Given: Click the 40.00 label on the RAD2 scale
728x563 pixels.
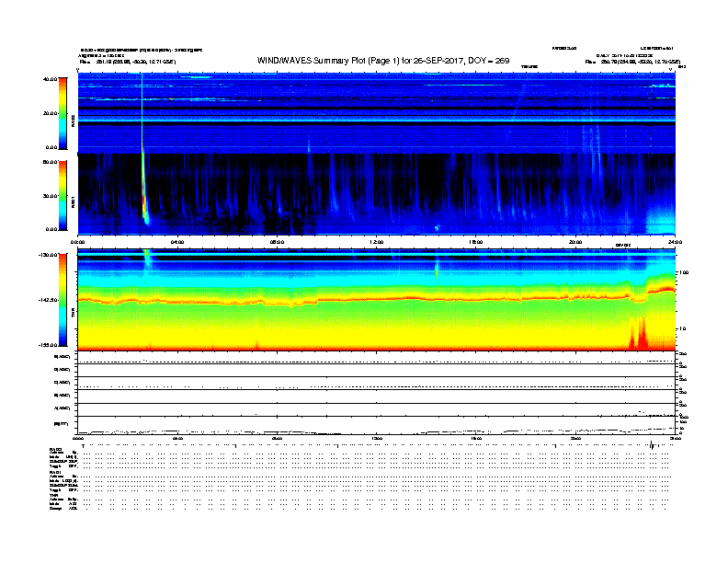Looking at the screenshot, I should (51, 79).
